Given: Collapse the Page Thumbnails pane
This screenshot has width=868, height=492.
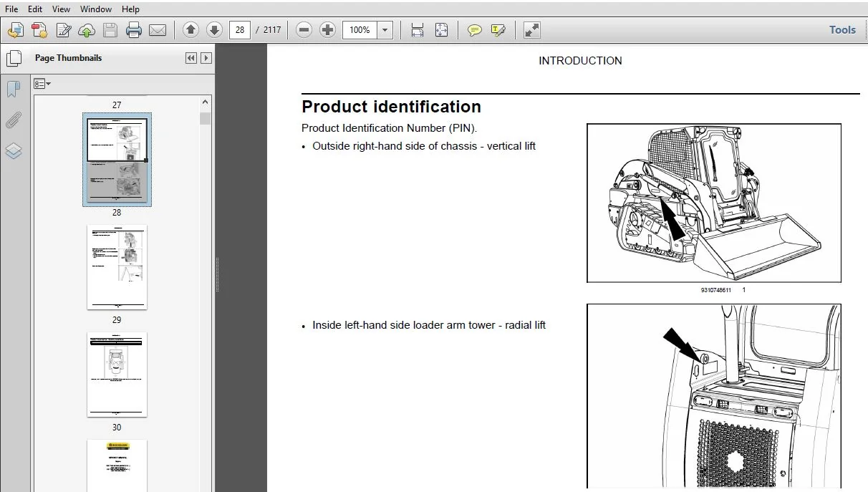Looking at the screenshot, I should (191, 58).
